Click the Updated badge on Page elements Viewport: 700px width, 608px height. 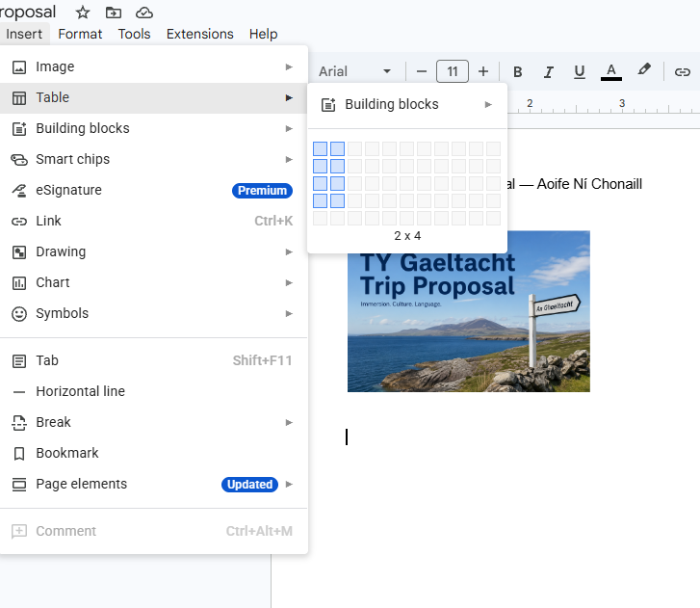pos(249,485)
